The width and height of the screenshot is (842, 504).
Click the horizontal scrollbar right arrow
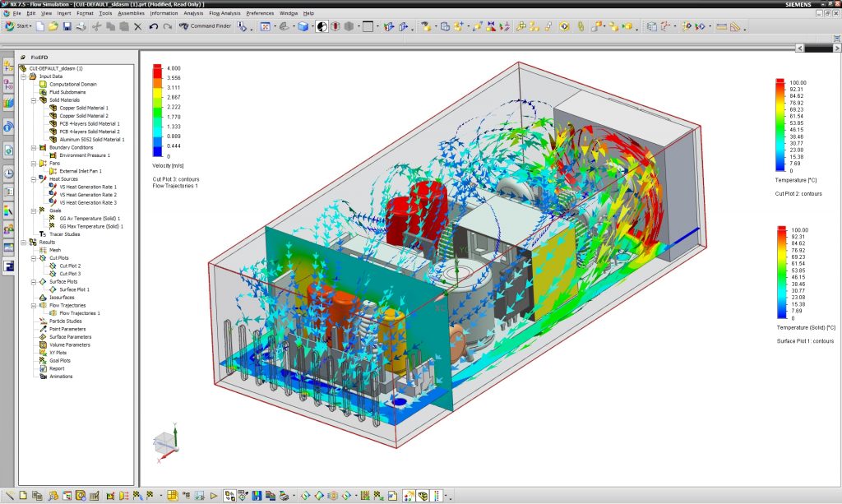click(x=835, y=49)
